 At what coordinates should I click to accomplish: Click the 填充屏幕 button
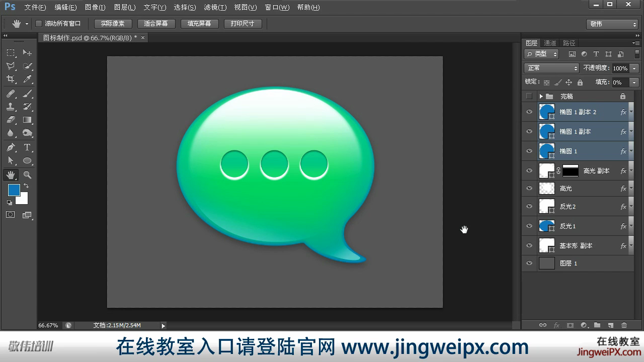199,24
